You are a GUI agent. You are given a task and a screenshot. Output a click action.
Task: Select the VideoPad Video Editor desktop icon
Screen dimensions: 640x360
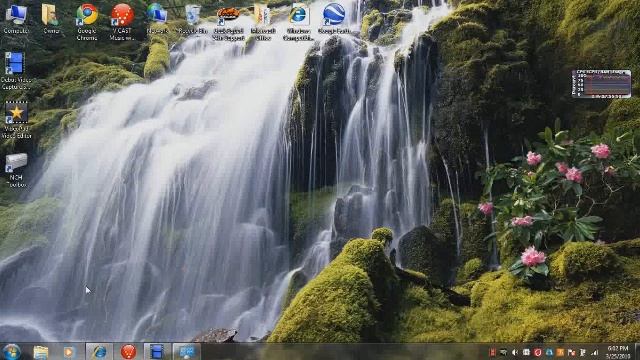tap(16, 120)
